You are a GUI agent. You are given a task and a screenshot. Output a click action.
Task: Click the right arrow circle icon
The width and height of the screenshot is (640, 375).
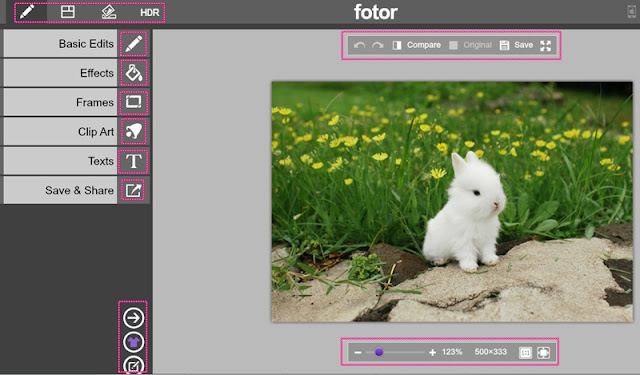[133, 318]
